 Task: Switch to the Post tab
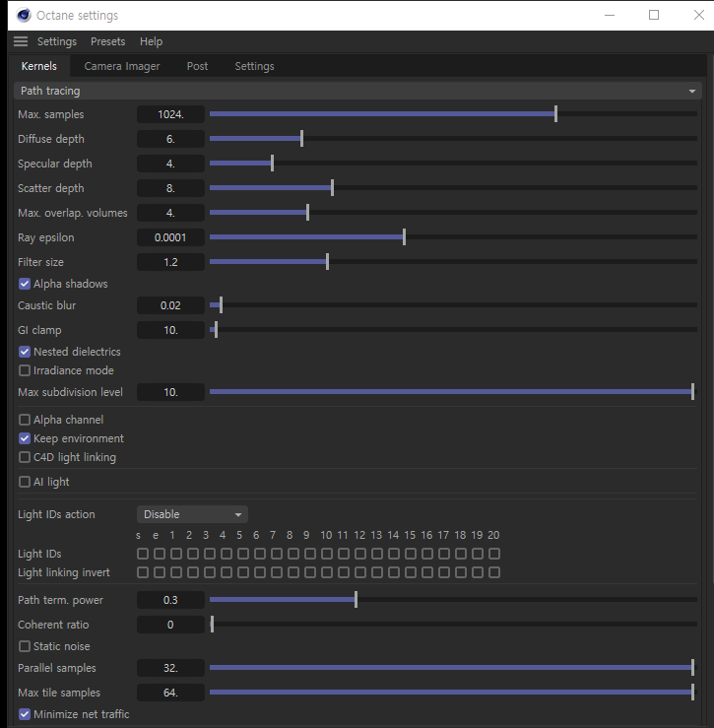[197, 66]
